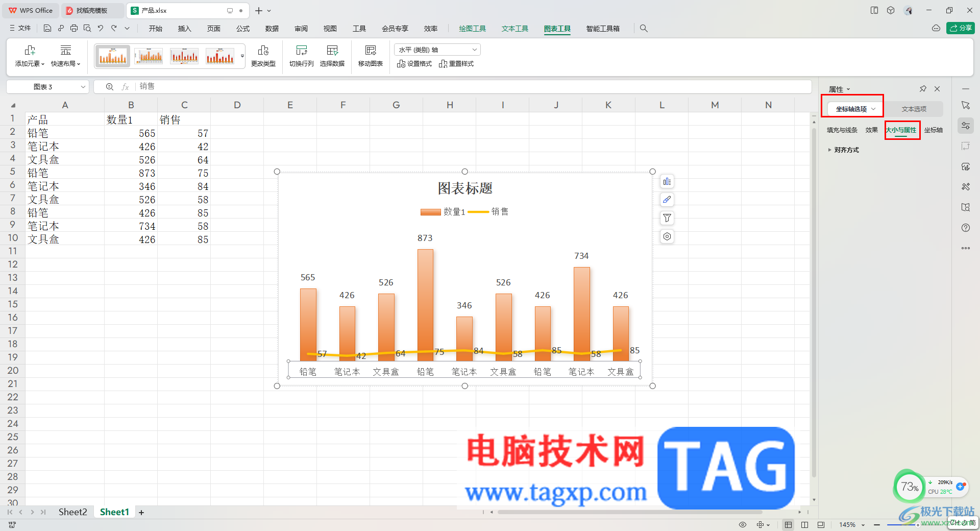This screenshot has width=980, height=531.
Task: Click the zoom slider handle in status bar
Action: pos(918,524)
